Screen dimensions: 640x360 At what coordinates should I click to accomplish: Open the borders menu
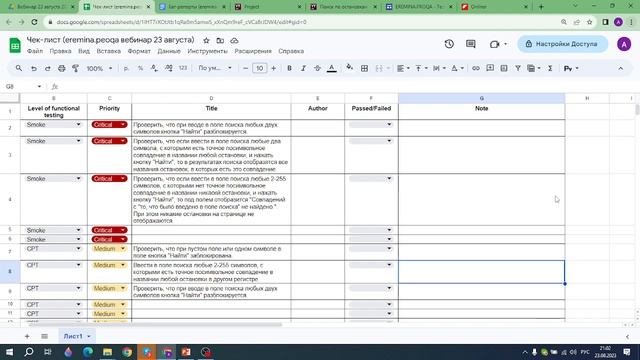tap(364, 69)
